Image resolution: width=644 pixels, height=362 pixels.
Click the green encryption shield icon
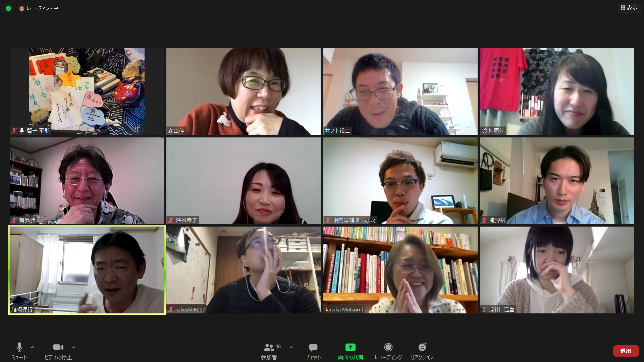[x=8, y=8]
